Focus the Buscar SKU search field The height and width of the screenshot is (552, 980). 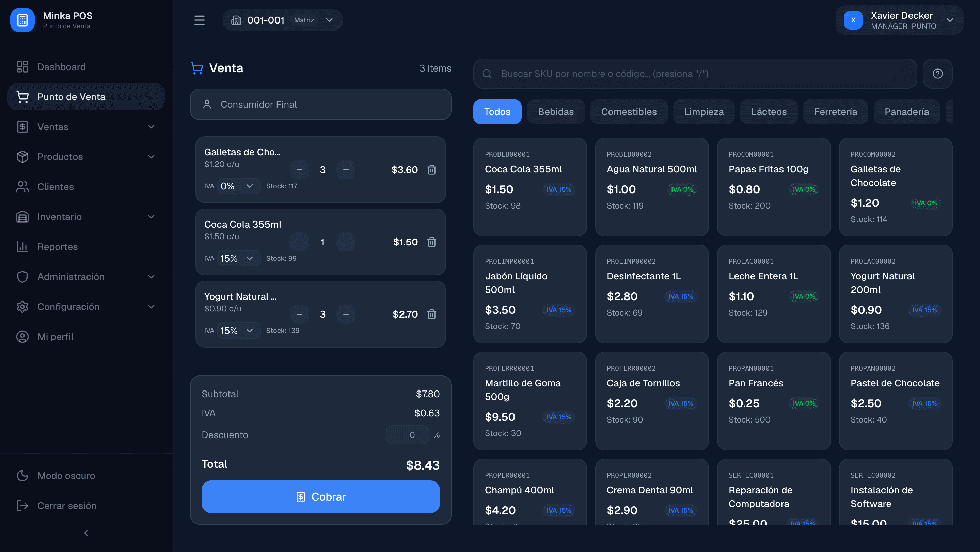[x=695, y=74]
